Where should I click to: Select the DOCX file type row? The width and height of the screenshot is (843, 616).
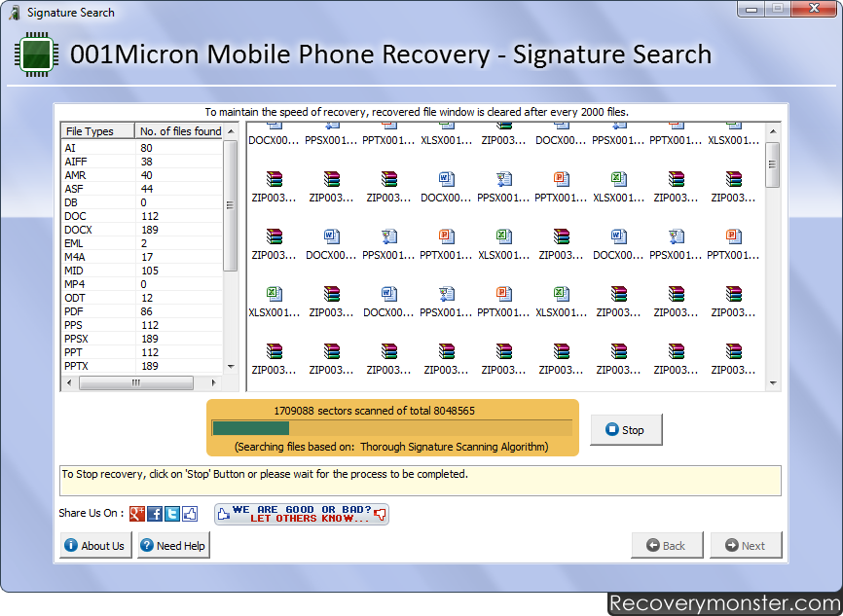coord(142,230)
